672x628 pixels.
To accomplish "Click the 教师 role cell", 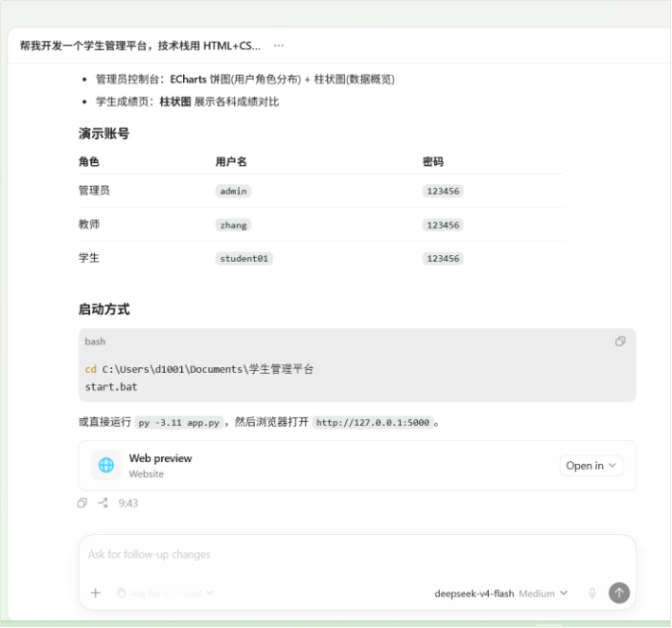I will click(89, 224).
